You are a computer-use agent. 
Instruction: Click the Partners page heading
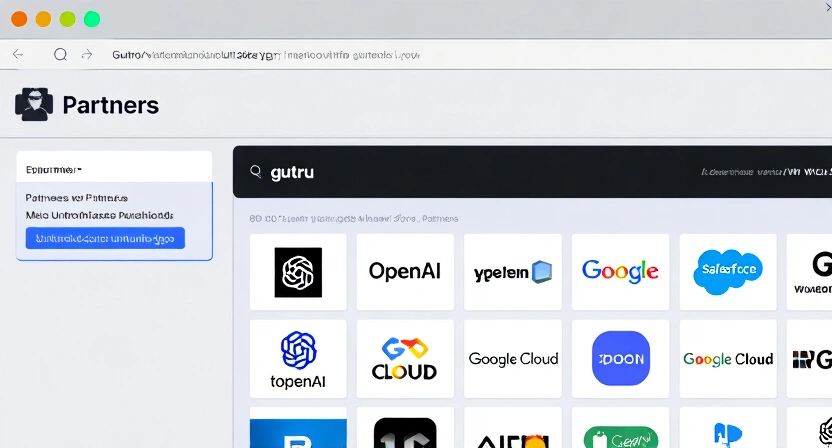click(111, 105)
